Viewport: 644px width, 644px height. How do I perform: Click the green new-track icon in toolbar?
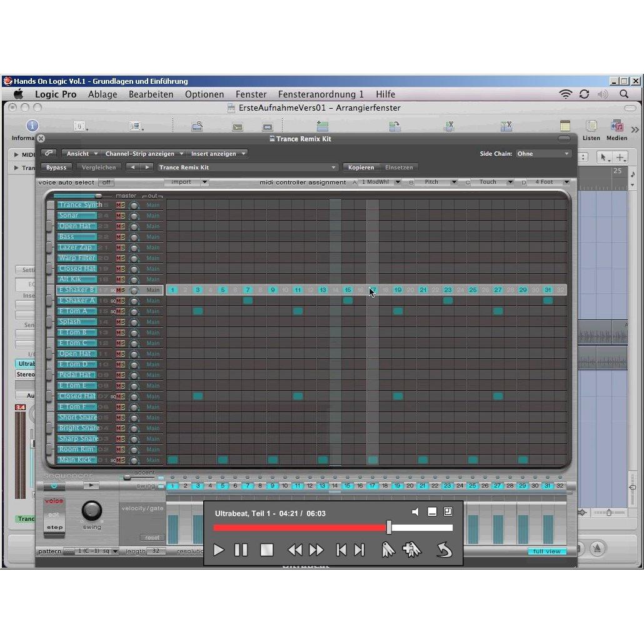[x=323, y=126]
